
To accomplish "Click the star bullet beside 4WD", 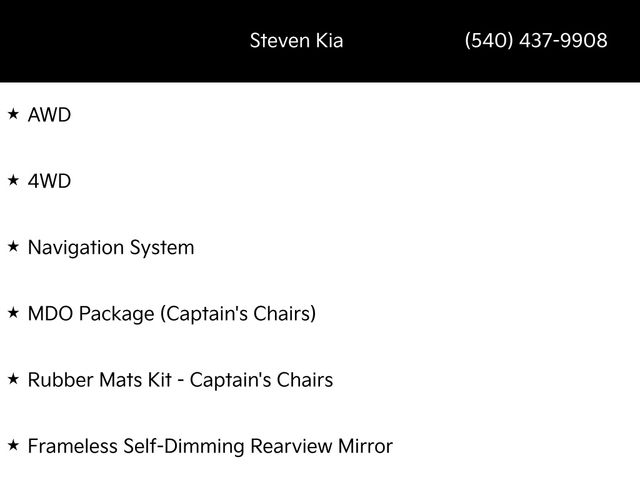I will 13,180.
